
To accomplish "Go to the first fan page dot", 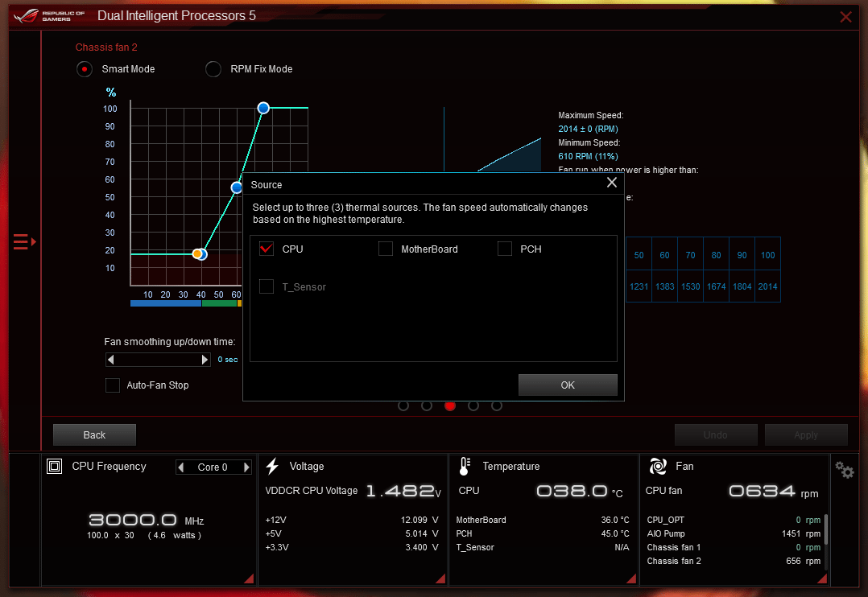I will [x=403, y=406].
